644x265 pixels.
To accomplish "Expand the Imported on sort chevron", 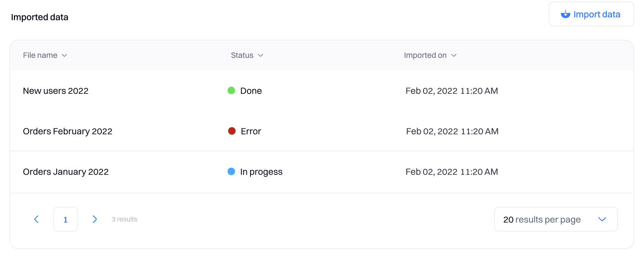I will point(454,55).
